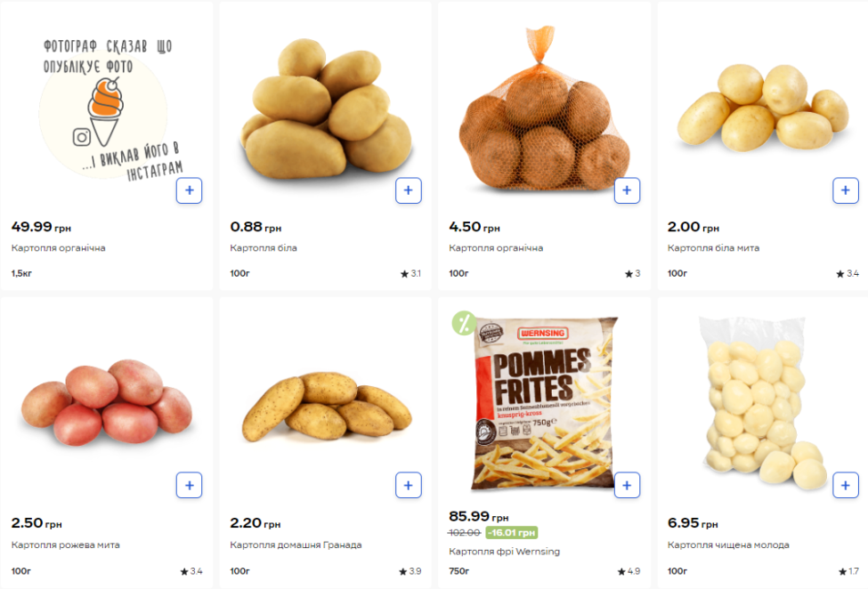Add Картопля біла мита to cart
868x589 pixels.
tap(846, 190)
